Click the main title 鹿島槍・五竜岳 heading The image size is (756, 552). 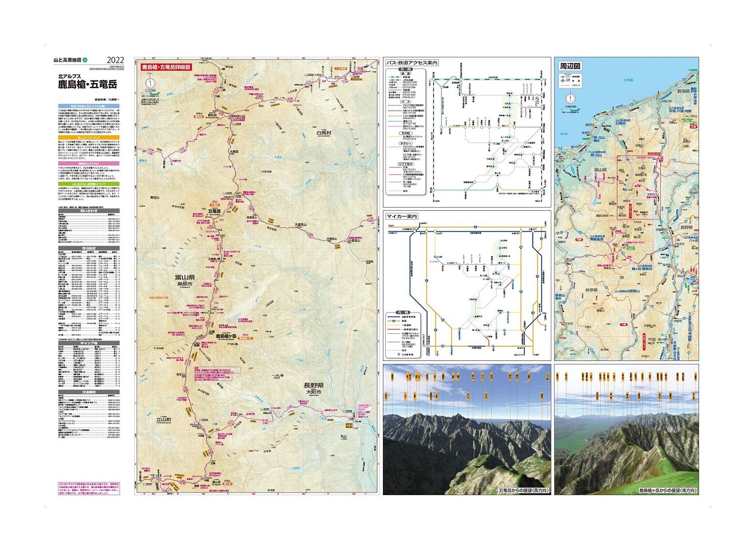[87, 84]
